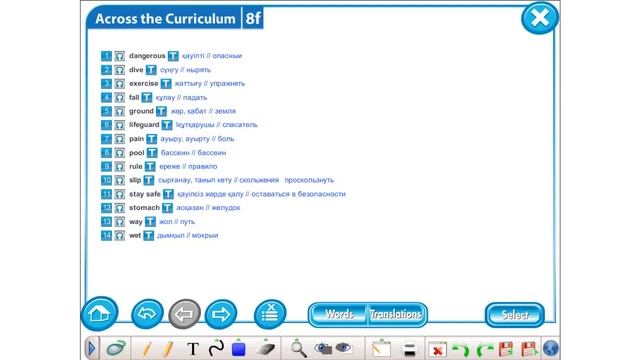
Task: Click the greyed-out previous page arrow
Action: tap(184, 314)
